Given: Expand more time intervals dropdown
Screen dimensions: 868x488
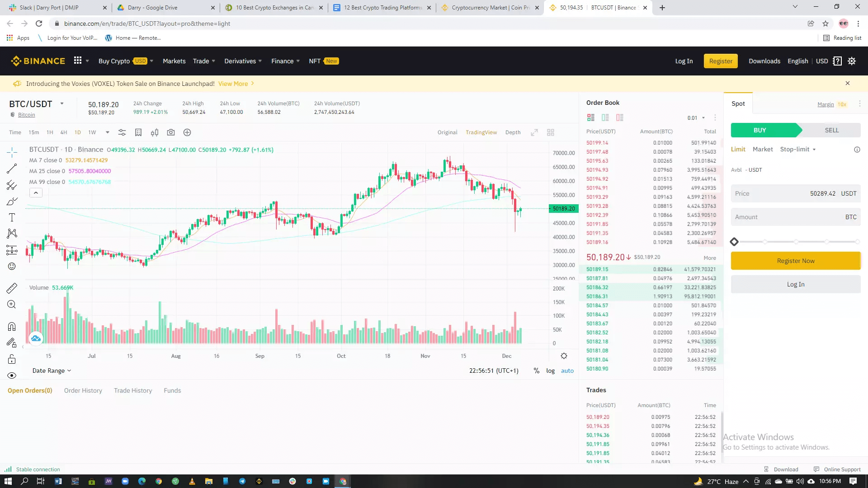Looking at the screenshot, I should (x=107, y=132).
